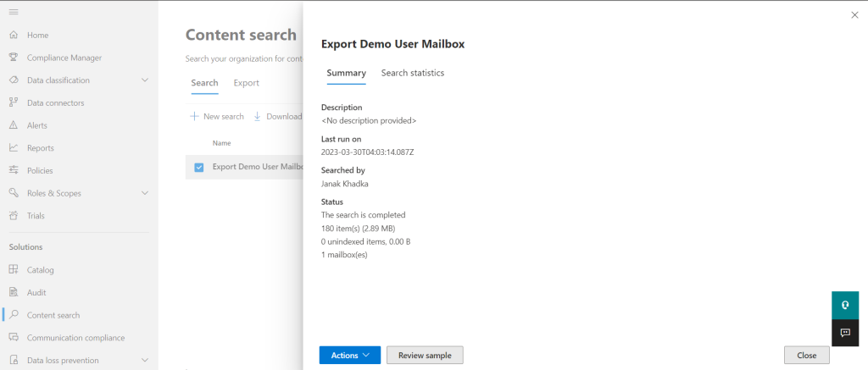Click the Download command label
This screenshot has width=868, height=370.
[x=284, y=117]
